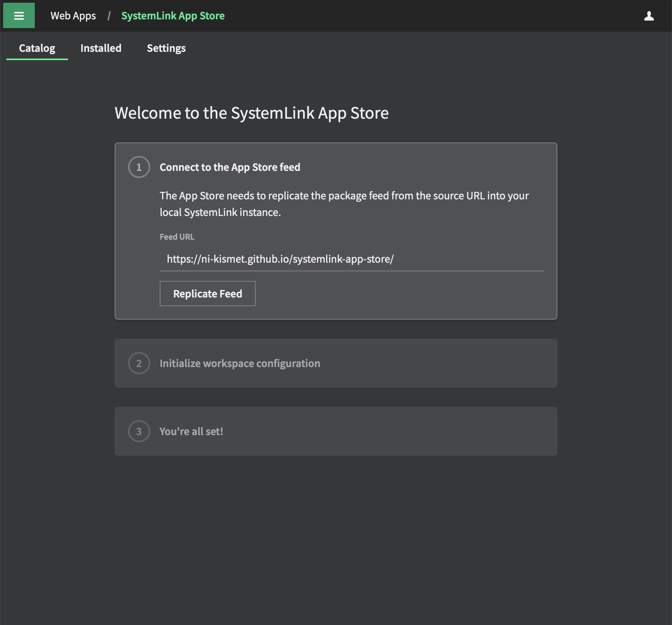Open the hamburger navigation menu
The height and width of the screenshot is (625, 672).
click(x=19, y=16)
